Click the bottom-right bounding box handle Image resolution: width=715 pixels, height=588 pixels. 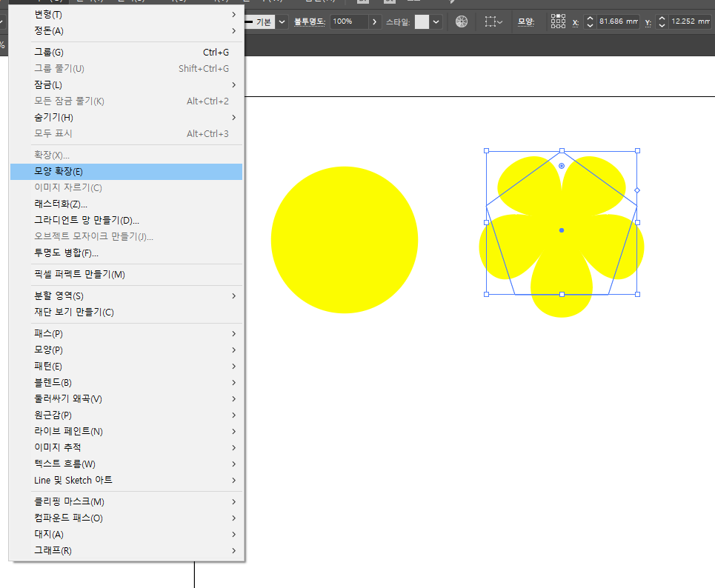(637, 295)
